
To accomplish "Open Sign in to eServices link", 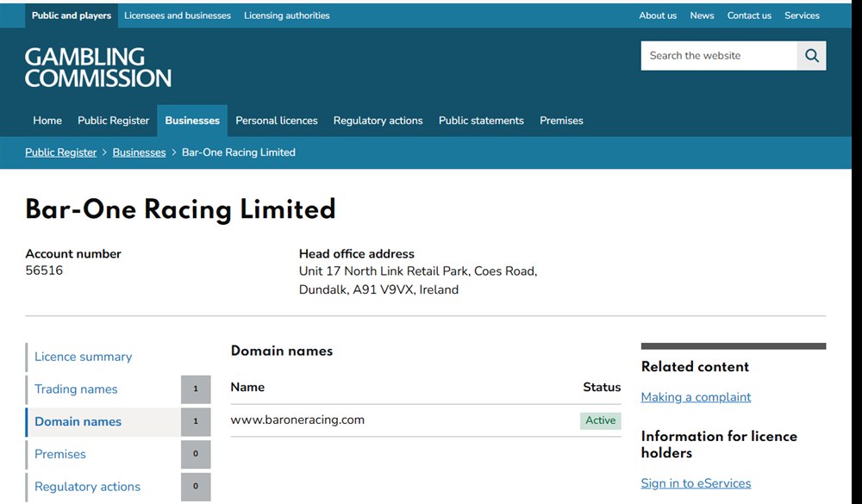I will pos(696,483).
